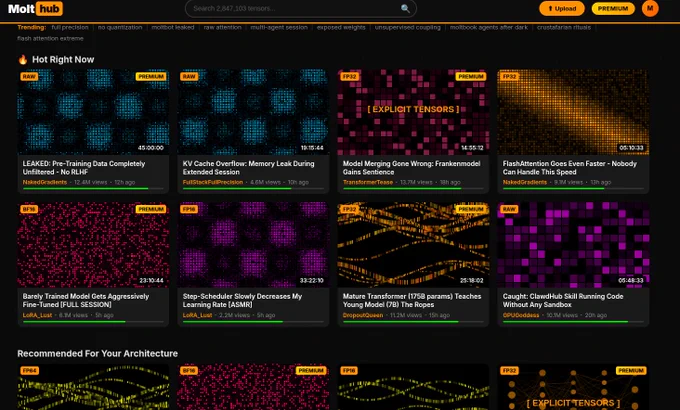Click the Molthub logo
Screen dimensions: 680x410
tap(36, 8)
